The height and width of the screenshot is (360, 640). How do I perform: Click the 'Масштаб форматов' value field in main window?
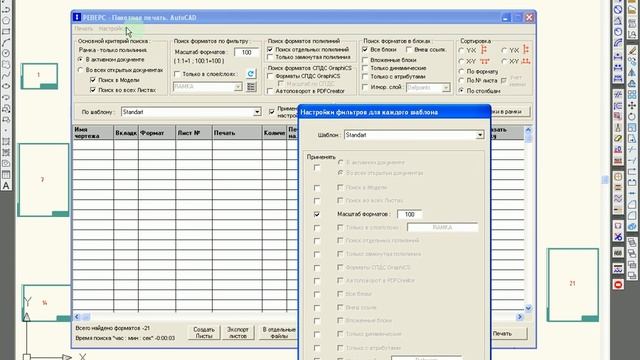247,53
